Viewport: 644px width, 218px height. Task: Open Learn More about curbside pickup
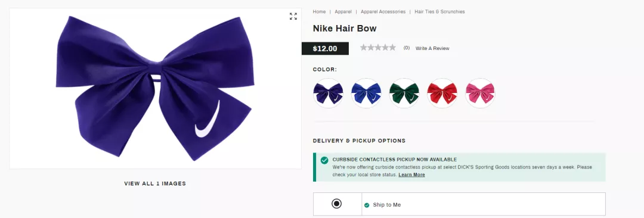(x=411, y=175)
